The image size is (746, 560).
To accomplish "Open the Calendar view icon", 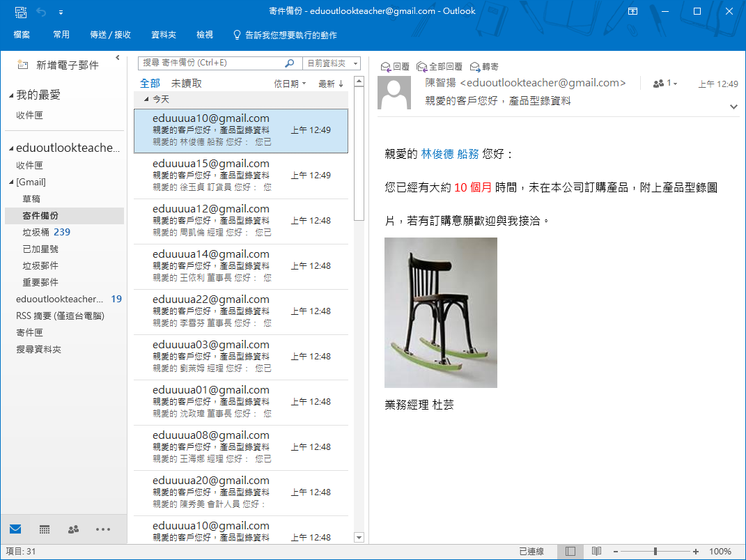I will point(45,529).
